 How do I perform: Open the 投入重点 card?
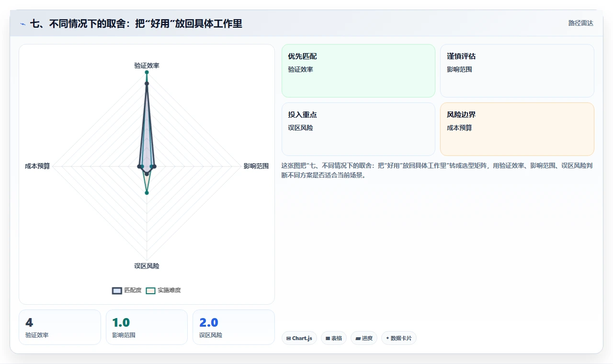(x=358, y=129)
